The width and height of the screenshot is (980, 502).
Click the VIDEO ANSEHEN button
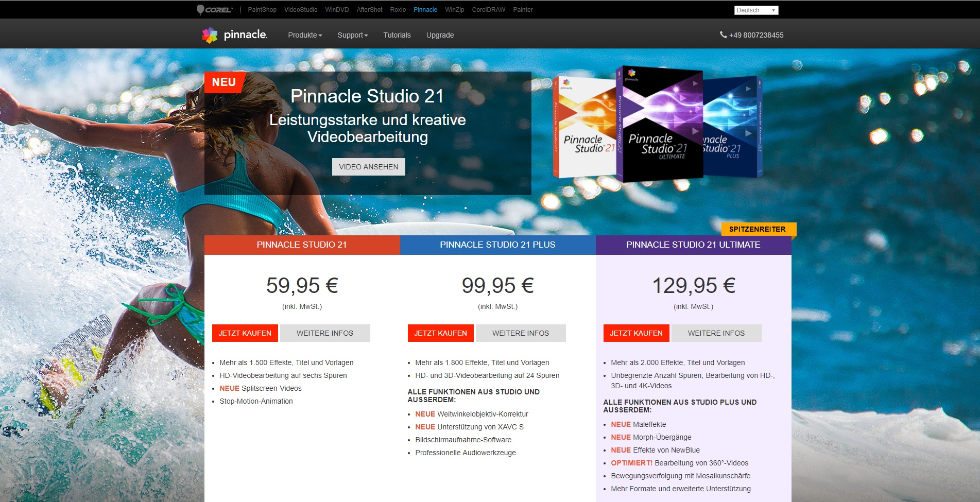(369, 167)
